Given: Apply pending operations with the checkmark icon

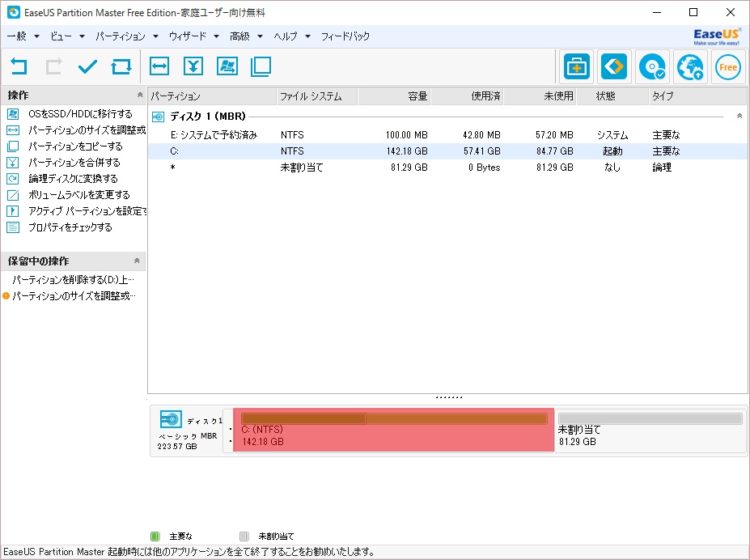Looking at the screenshot, I should [87, 66].
